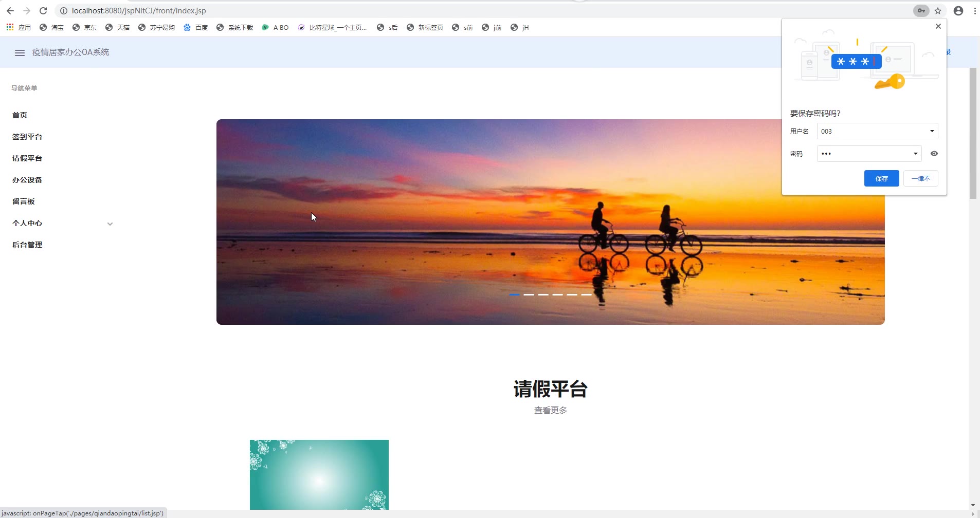Open the 天猫 bookmark
Image resolution: width=980 pixels, height=518 pixels.
tap(117, 27)
